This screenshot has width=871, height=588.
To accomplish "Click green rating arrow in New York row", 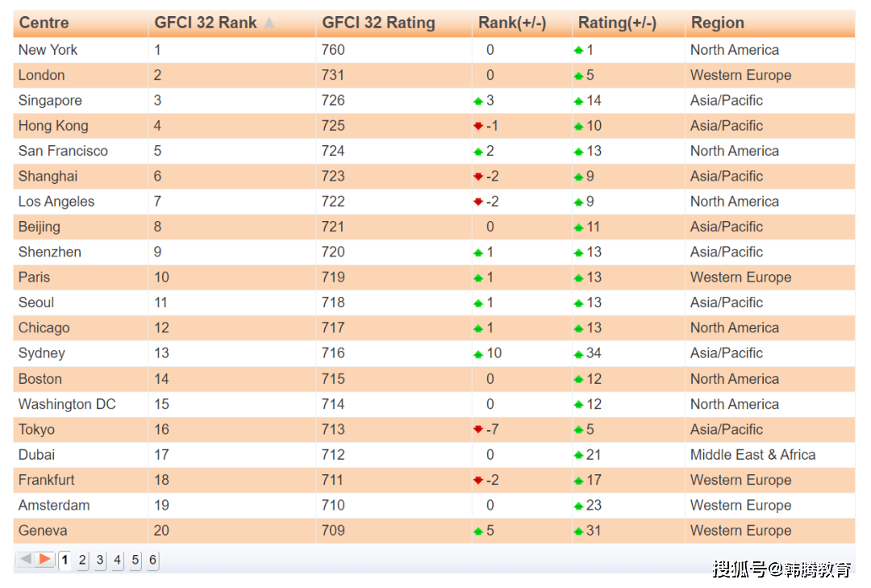I will pos(578,50).
